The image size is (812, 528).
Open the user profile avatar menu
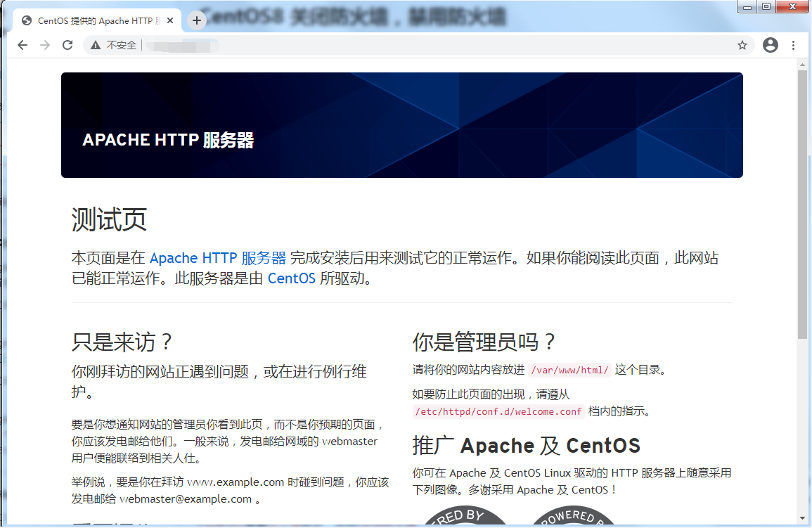770,45
